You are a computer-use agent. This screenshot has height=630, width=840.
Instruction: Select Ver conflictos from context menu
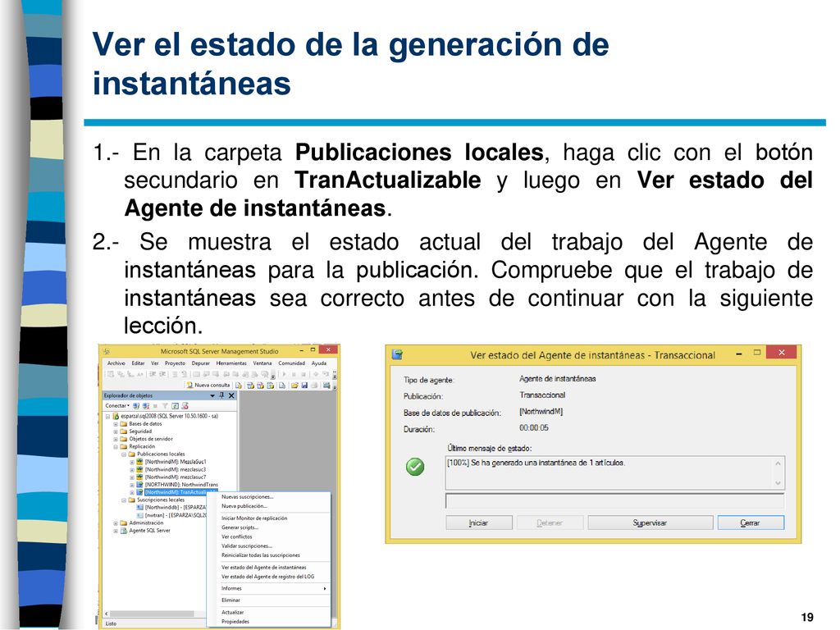[269, 536]
